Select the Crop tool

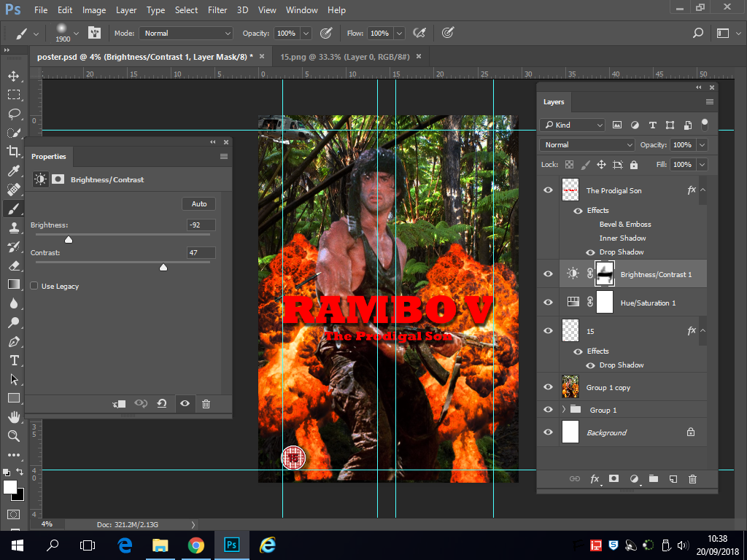(13, 152)
